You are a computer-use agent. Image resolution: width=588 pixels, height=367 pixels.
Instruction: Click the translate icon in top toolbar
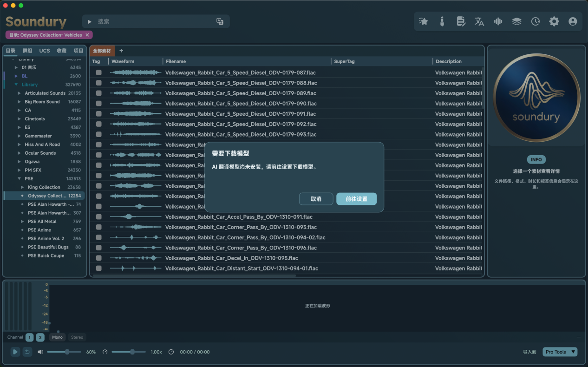pos(479,21)
